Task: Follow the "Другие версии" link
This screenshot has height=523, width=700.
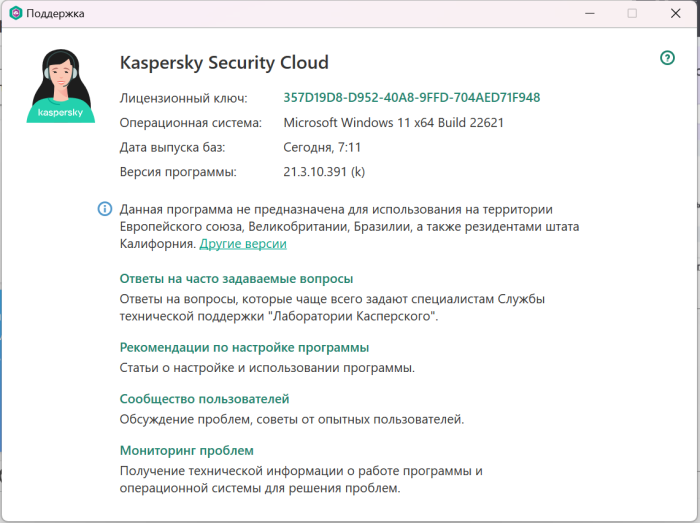Action: coord(243,244)
